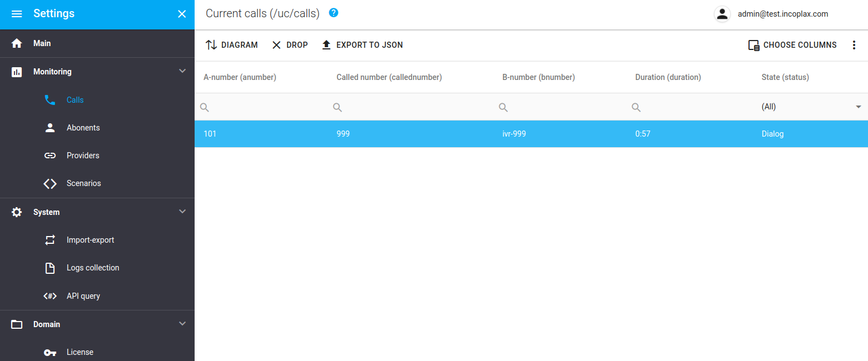The width and height of the screenshot is (868, 361).
Task: Open the hamburger menu icon
Action: [x=17, y=14]
